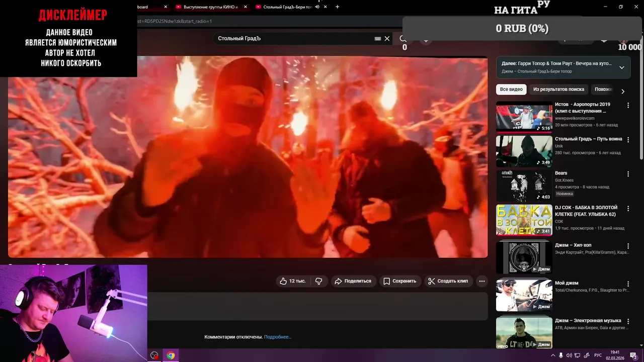Screen dimensions: 644x362
Task: Open the on-screen keyboard icon in search box
Action: click(378, 38)
